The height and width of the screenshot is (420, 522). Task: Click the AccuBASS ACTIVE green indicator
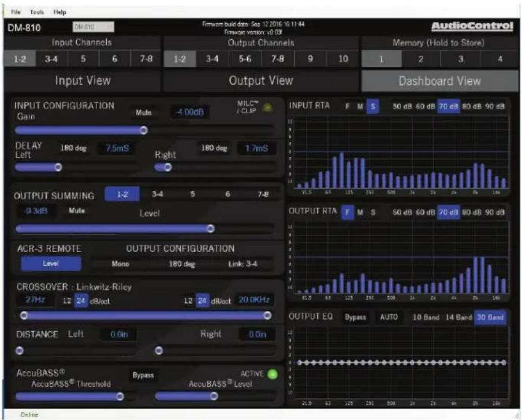[x=273, y=374]
